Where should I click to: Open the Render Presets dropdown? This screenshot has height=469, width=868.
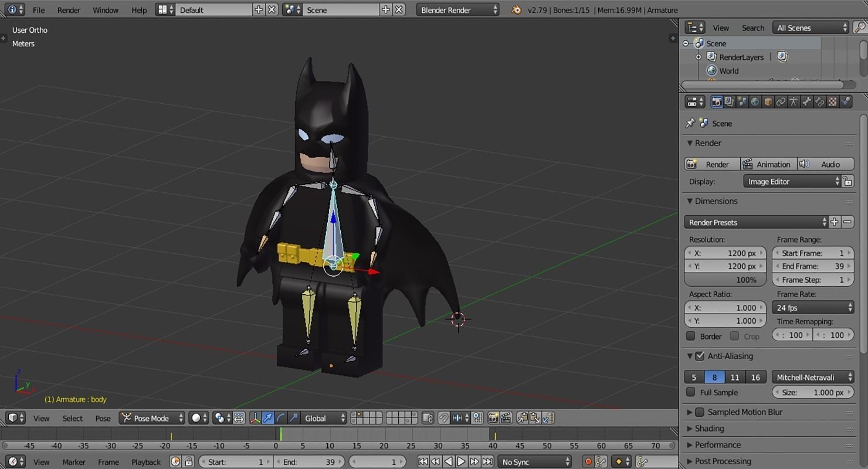pyautogui.click(x=756, y=222)
